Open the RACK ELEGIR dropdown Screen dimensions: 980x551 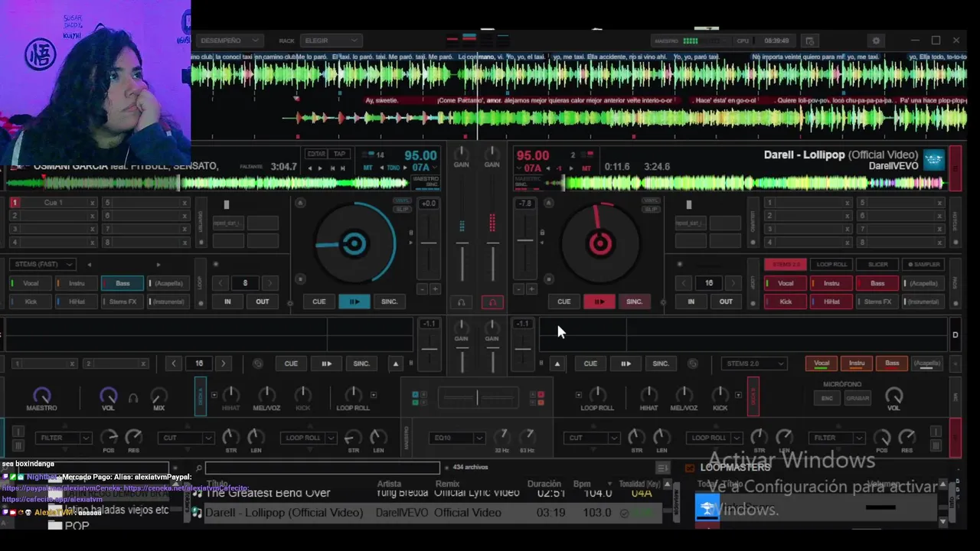(x=331, y=41)
